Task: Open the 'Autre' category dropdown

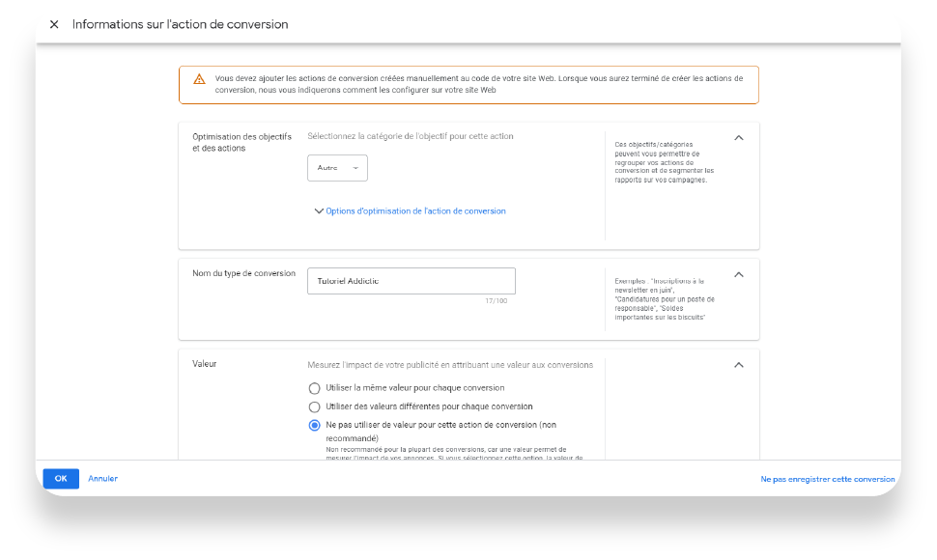Action: (337, 168)
